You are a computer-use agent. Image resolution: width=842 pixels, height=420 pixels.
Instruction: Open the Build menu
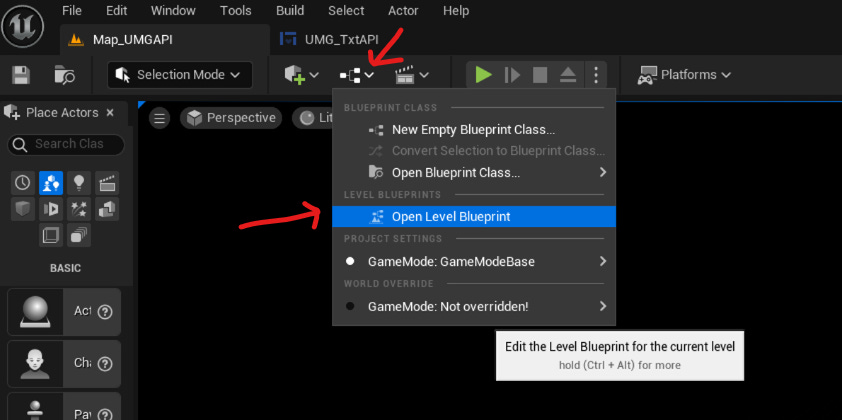290,11
